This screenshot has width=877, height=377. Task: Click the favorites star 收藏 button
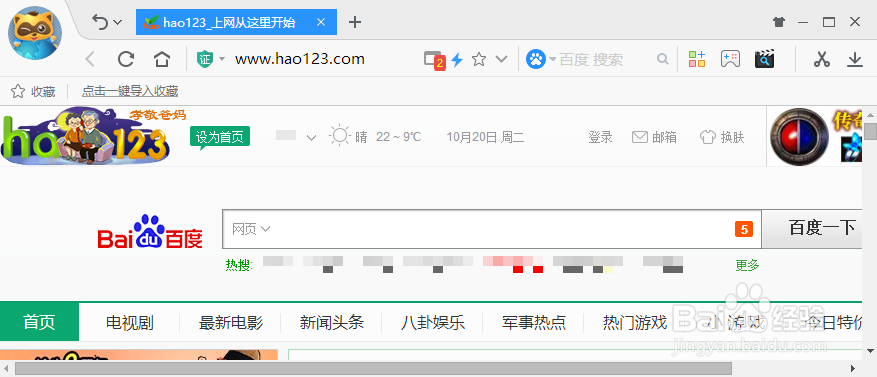pos(33,91)
